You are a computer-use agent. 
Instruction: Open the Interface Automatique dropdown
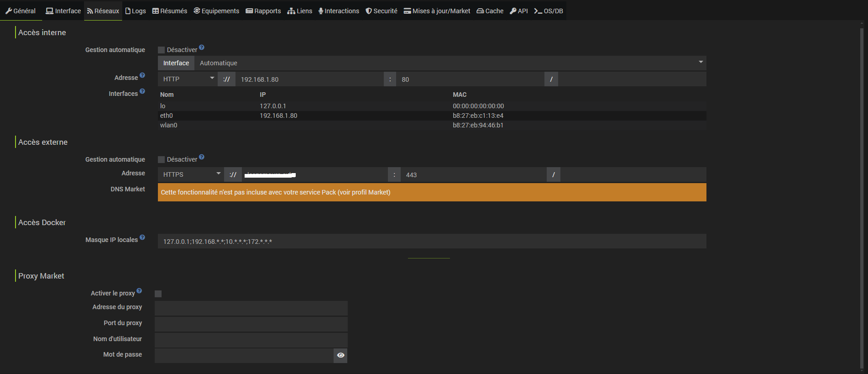[x=450, y=63]
